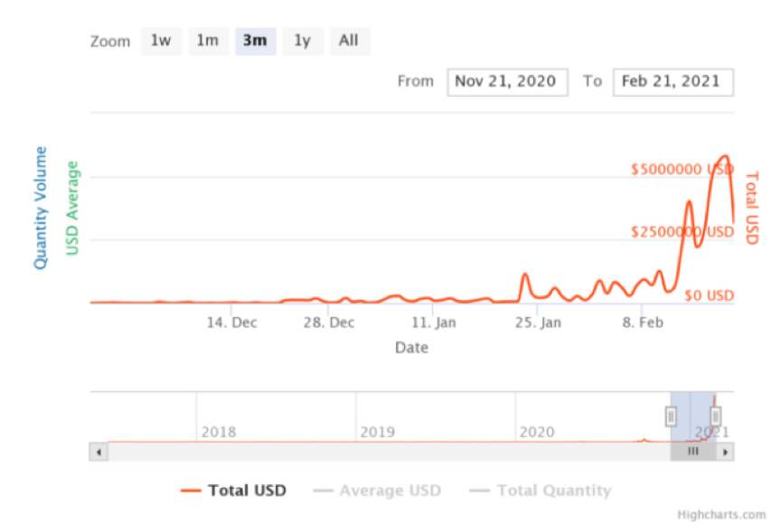The height and width of the screenshot is (532, 781).
Task: Switch to 1y zoom range
Action: (x=302, y=41)
